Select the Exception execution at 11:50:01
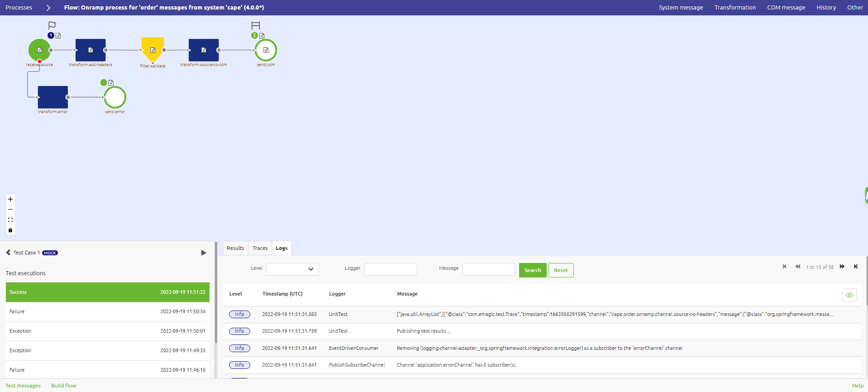This screenshot has width=868, height=392. (108, 331)
